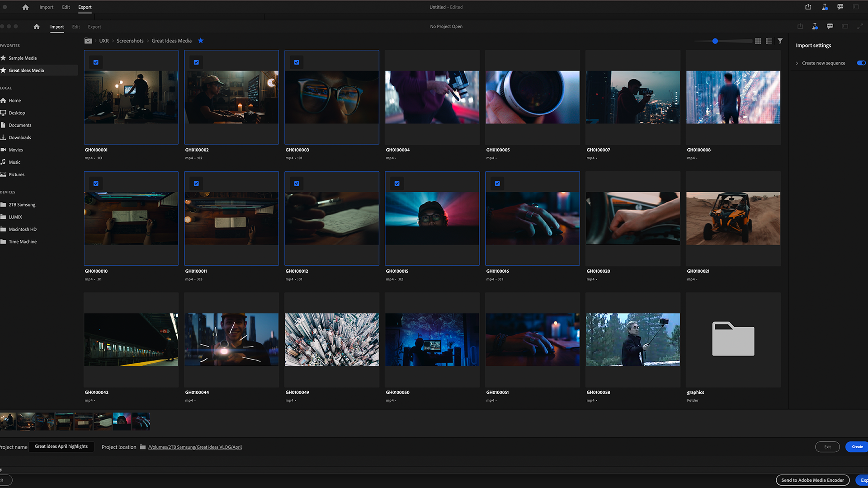
Task: Select the GH0100005 lens thumbnail
Action: (533, 97)
